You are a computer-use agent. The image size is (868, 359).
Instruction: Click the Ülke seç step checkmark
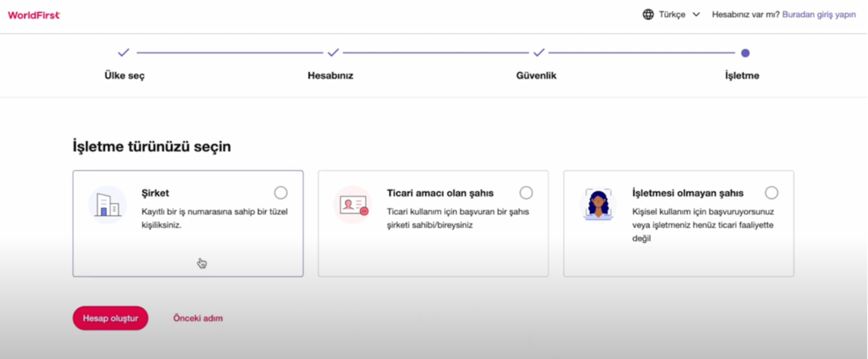pos(124,53)
